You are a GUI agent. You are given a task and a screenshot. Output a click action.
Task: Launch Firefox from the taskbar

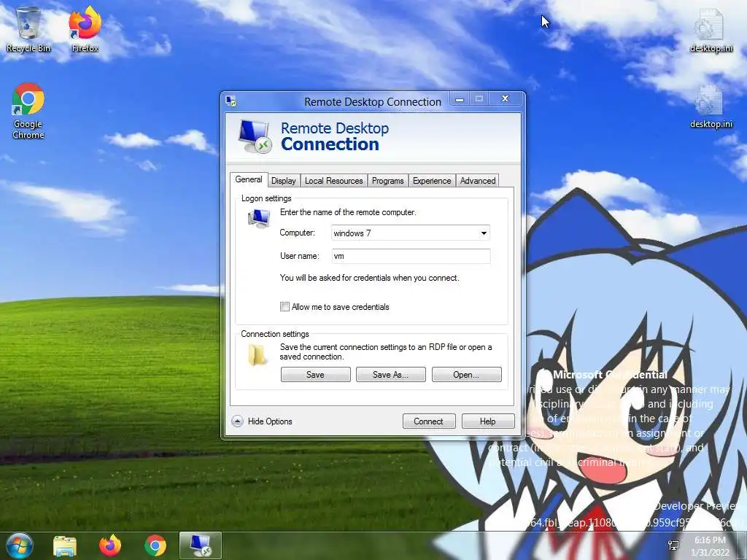110,545
